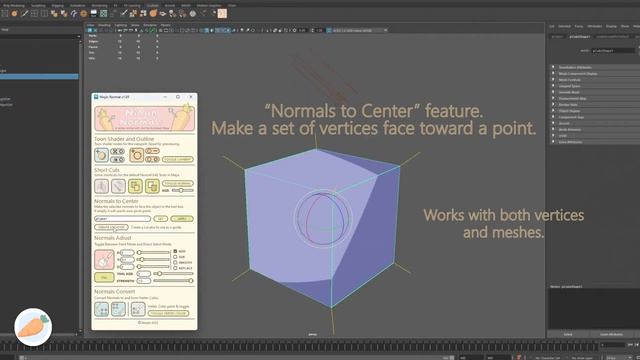This screenshot has width=640, height=360.
Task: Flip the upper toggle beside outline icon
Action: 152,151
